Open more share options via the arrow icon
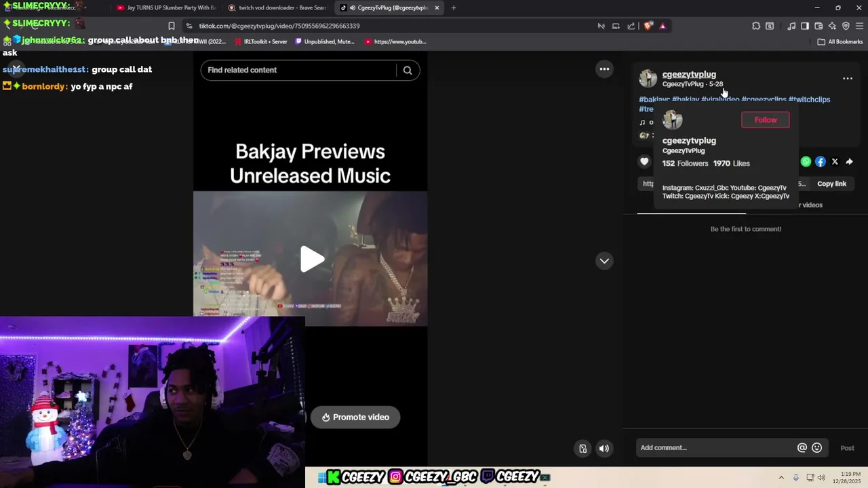 [x=849, y=161]
